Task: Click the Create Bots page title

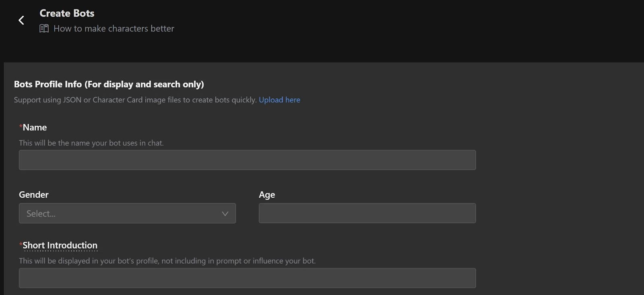Action: point(67,13)
